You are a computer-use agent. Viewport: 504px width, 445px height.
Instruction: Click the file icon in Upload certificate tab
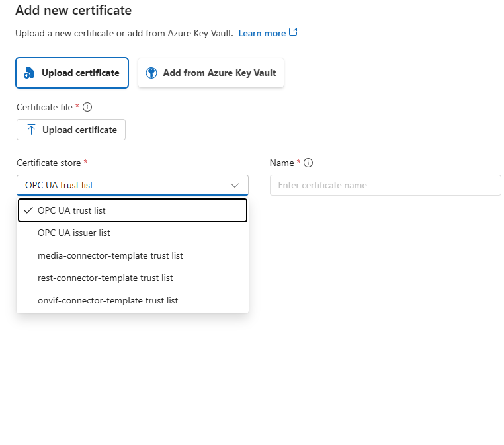coord(29,73)
